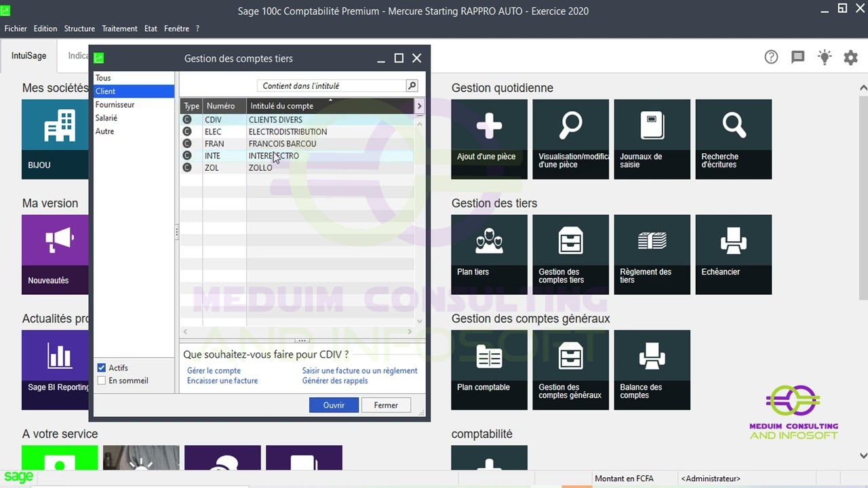Click the accounts list vertical scrollbar down arrow

point(419,321)
